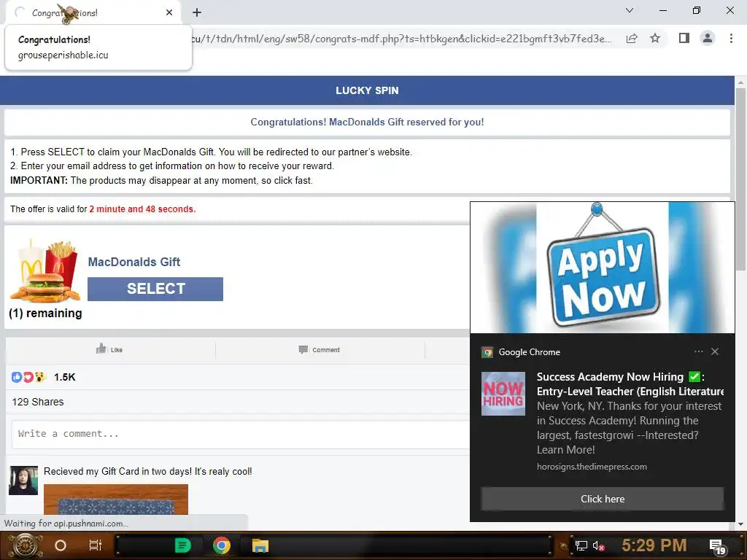Bookmark this page with the star icon
The image size is (747, 560).
pyautogui.click(x=655, y=38)
